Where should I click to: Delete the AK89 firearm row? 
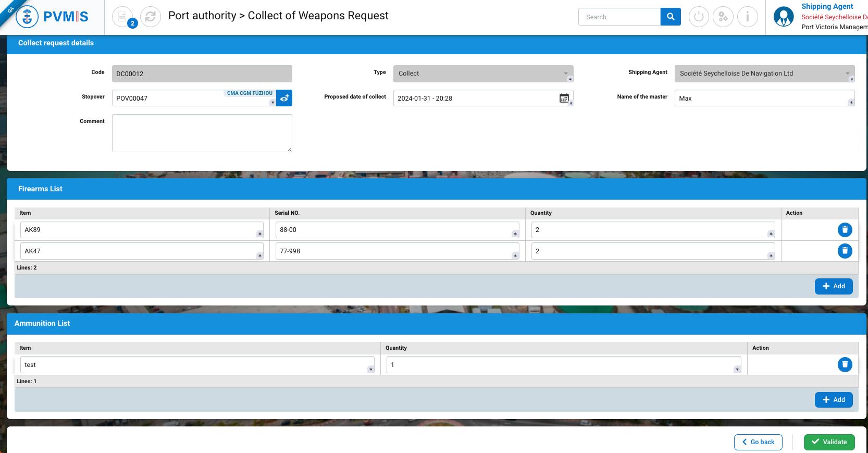[x=845, y=230]
